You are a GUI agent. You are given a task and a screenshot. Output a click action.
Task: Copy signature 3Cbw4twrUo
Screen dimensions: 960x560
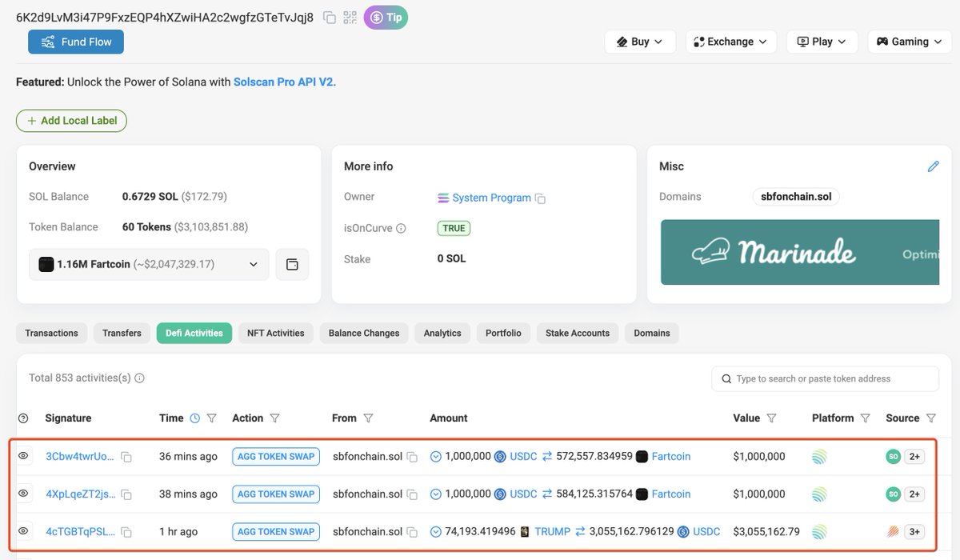coord(126,457)
